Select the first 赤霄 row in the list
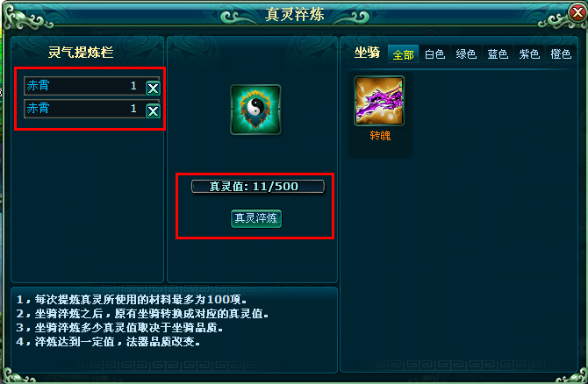Viewport: 588px width, 384px height. (85, 86)
